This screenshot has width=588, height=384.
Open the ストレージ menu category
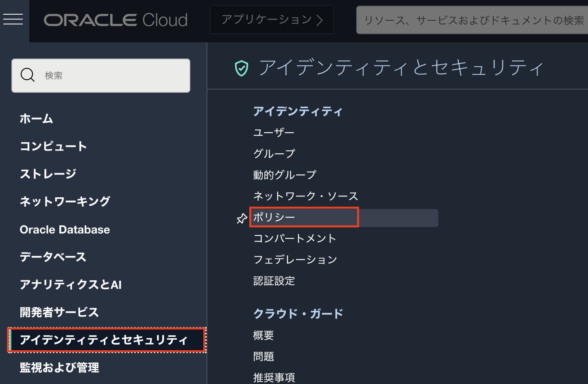click(48, 174)
